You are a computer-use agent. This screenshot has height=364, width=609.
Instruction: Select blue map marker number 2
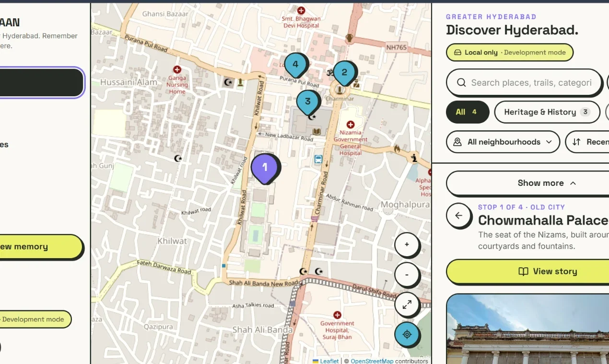344,73
